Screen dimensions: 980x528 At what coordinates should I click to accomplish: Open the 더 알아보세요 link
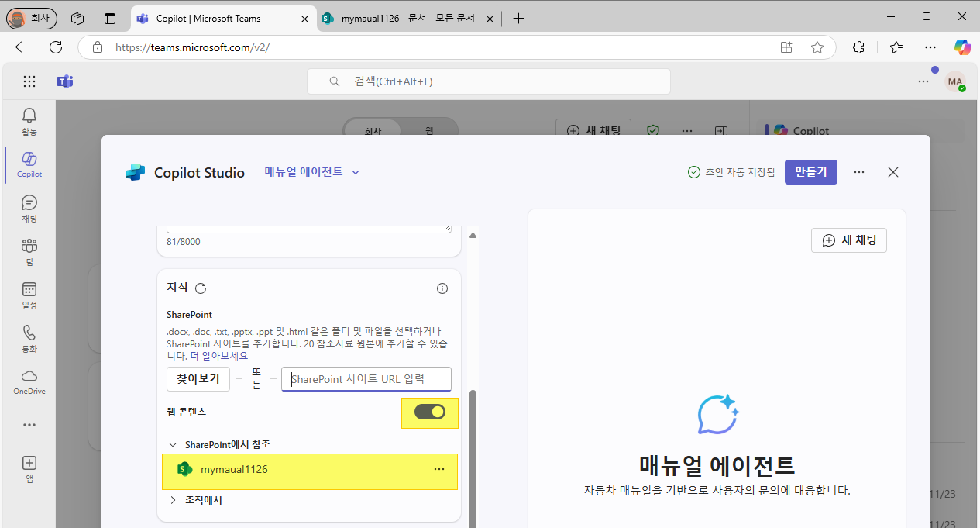click(219, 356)
